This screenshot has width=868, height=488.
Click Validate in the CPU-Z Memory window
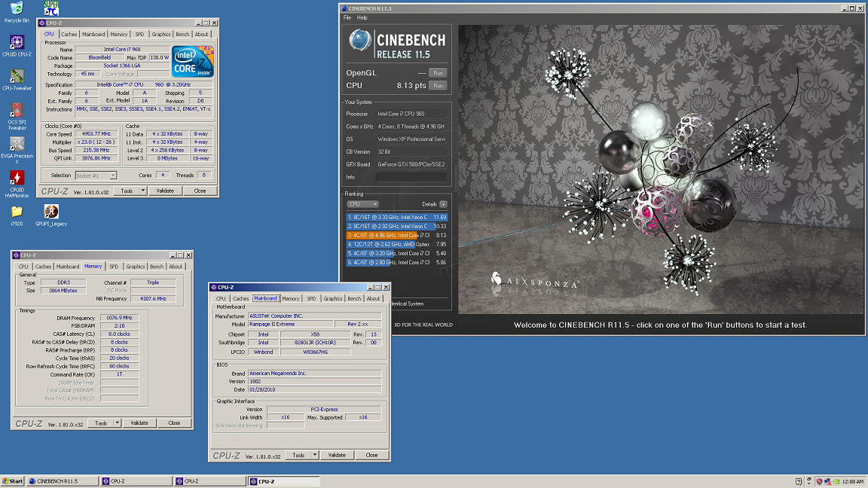pos(139,422)
